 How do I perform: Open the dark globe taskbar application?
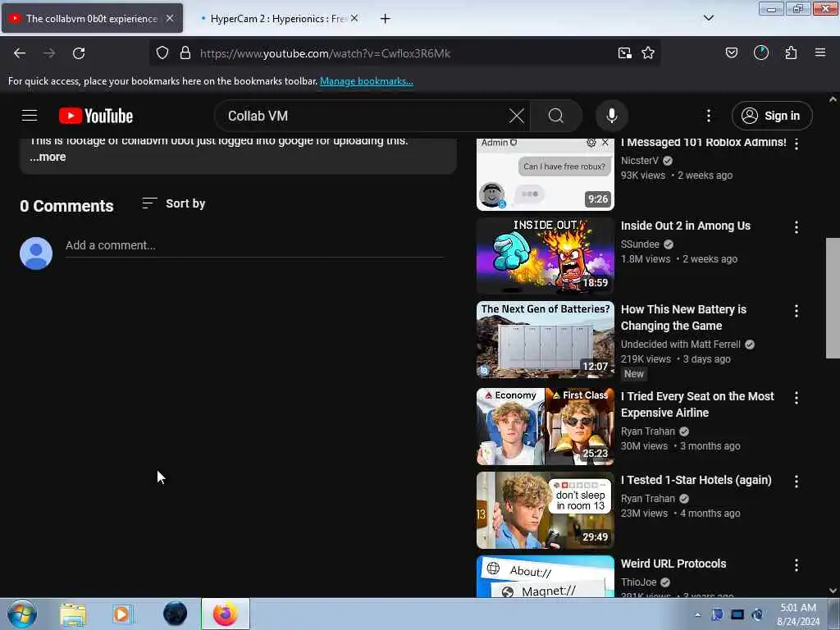pos(176,614)
